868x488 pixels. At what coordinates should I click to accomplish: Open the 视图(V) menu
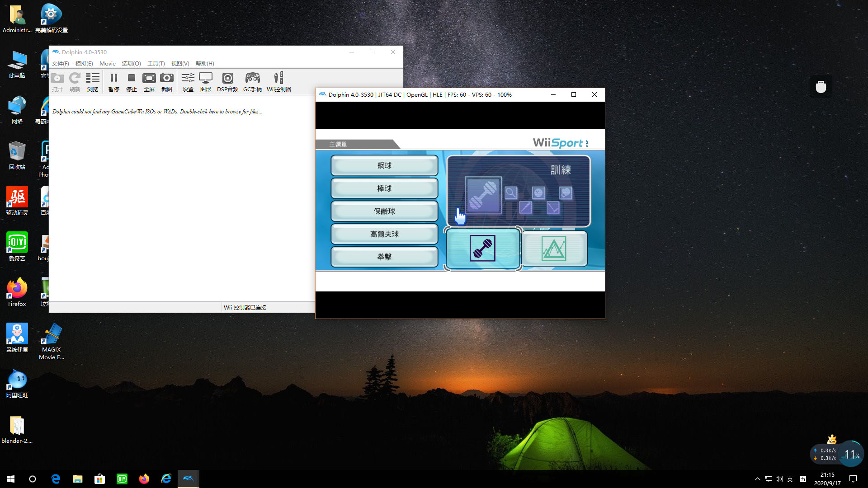coord(180,64)
